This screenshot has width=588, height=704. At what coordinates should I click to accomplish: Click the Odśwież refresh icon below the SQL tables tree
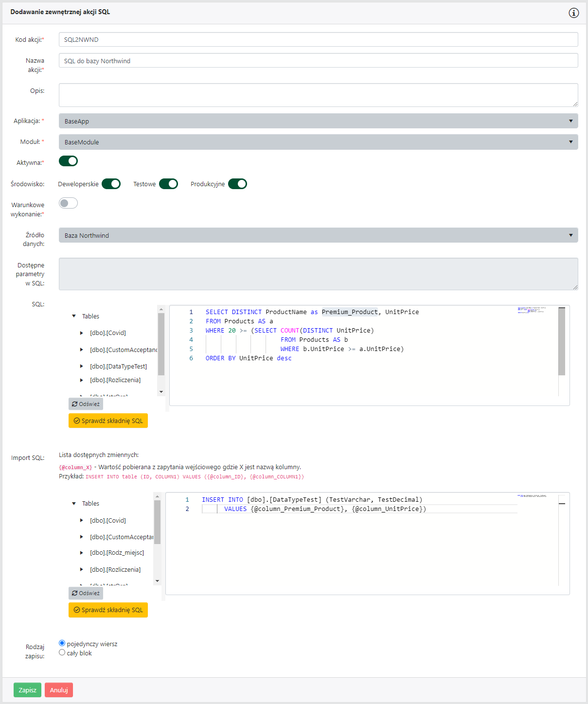pyautogui.click(x=75, y=404)
